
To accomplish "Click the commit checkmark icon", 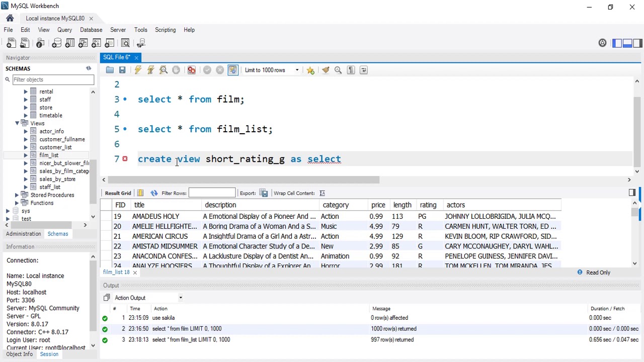I will [207, 70].
